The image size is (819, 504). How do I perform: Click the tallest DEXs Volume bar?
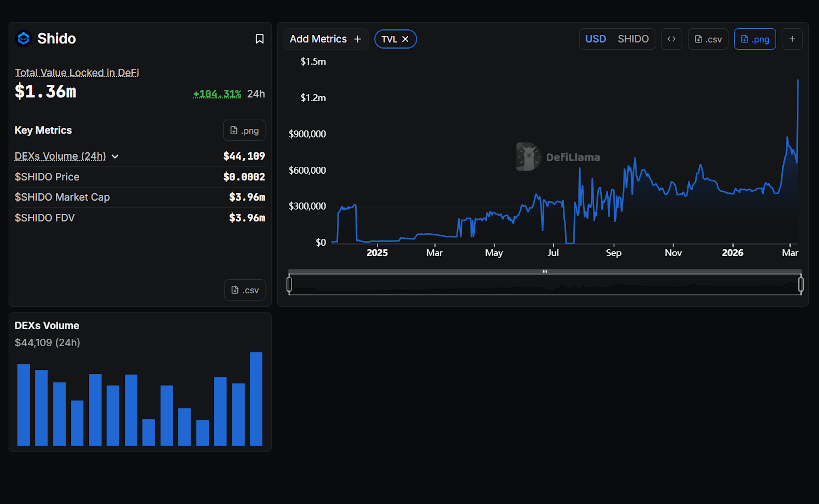click(256, 399)
